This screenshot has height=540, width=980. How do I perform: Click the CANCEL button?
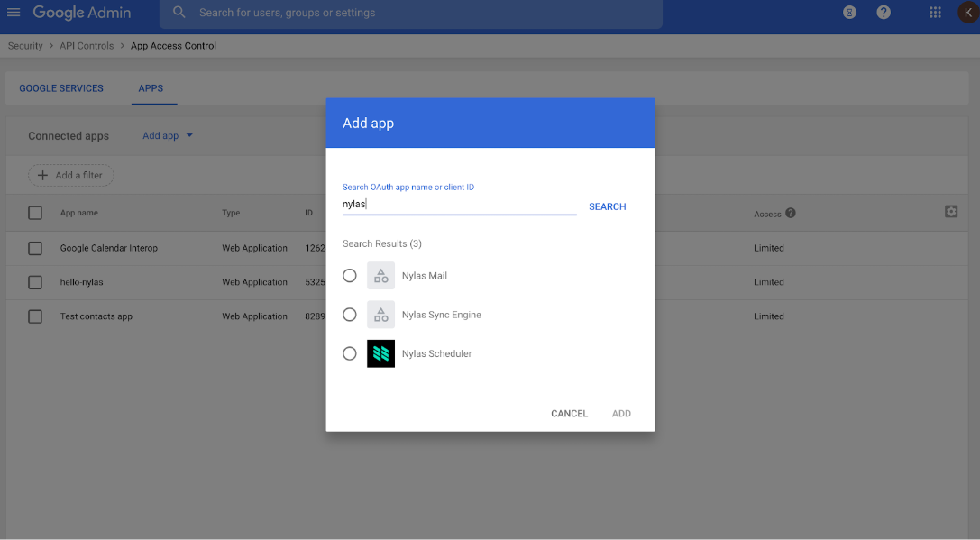(x=570, y=414)
